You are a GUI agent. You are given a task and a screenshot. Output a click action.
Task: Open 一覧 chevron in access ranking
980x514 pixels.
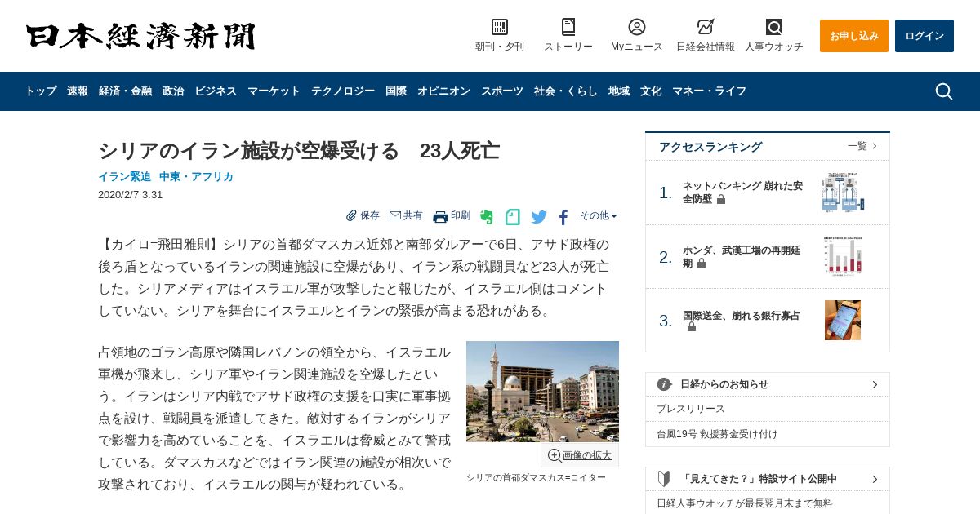875,146
